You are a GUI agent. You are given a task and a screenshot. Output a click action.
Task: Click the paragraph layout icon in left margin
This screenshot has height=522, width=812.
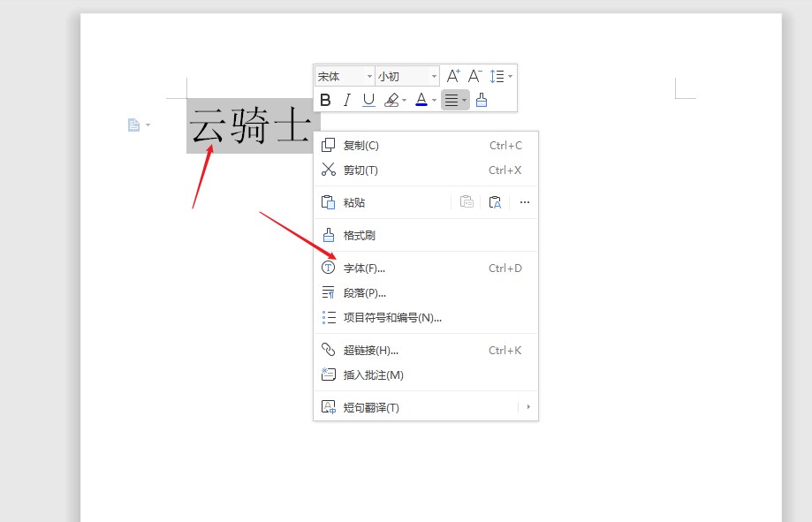133,125
